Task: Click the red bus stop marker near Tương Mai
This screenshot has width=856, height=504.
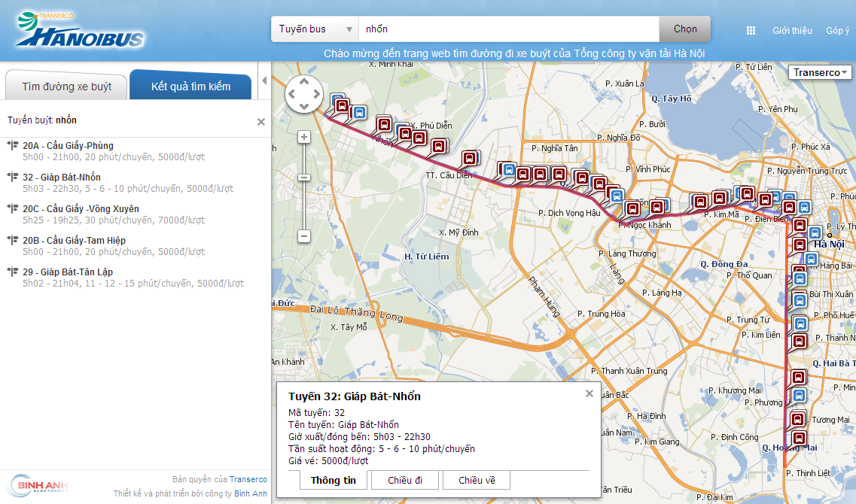Action: pos(797,419)
